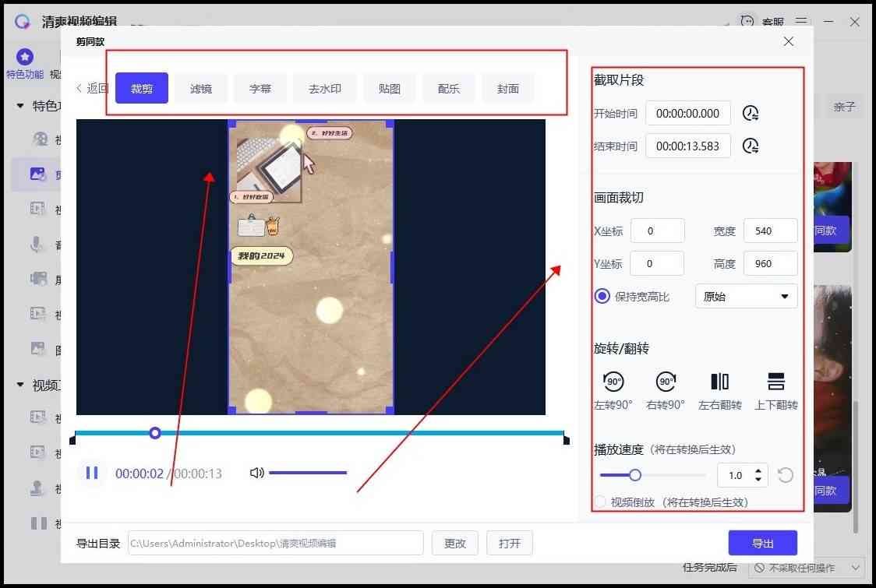Collapse the 特色 tree section in sidebar
876x588 pixels.
point(21,106)
